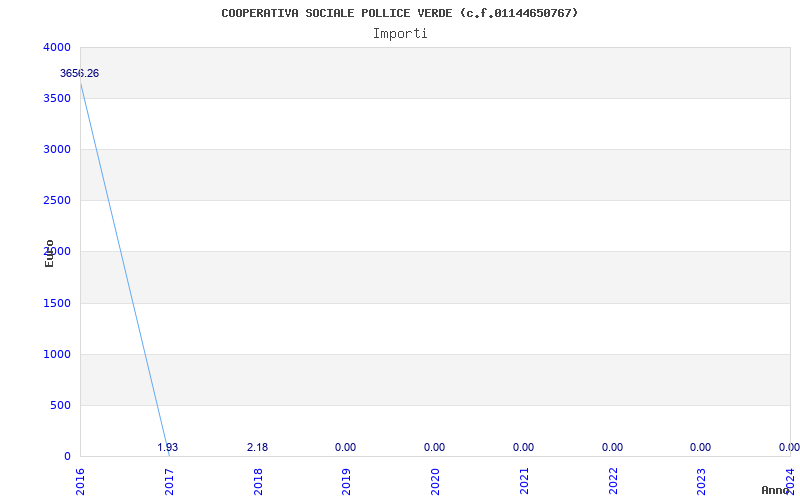Click the 0.00 value above 2024
This screenshot has width=800, height=500.
coord(789,447)
